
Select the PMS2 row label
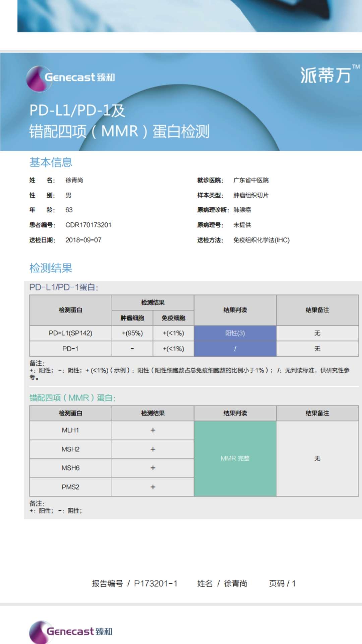(70, 487)
